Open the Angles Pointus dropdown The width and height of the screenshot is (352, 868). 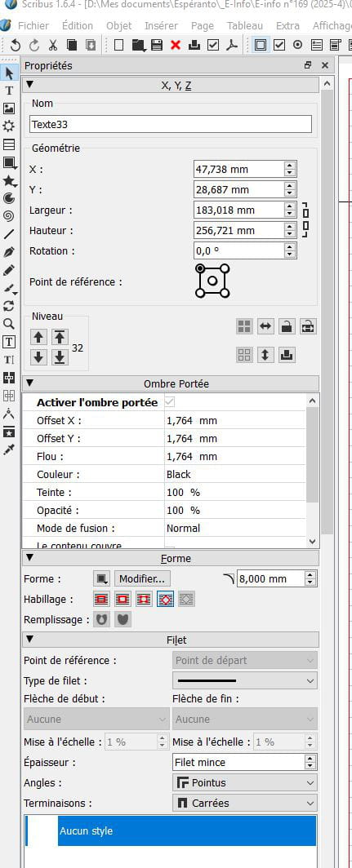tap(245, 783)
